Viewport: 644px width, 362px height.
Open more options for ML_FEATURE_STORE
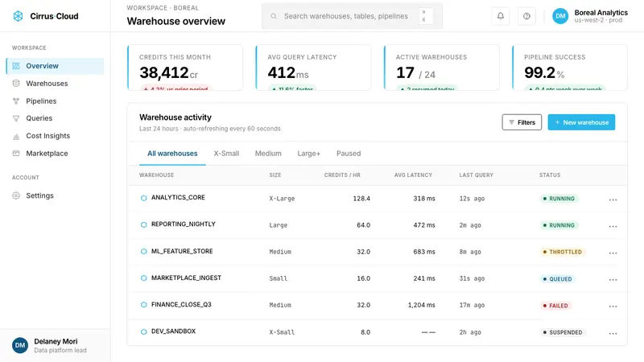[x=613, y=253]
